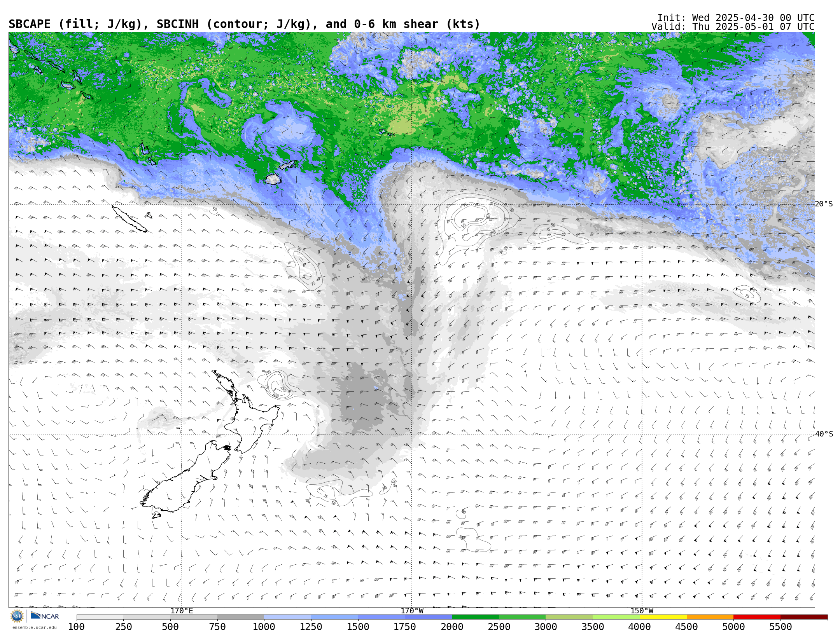This screenshot has width=840, height=632.
Task: Click the 100 colorbar label
Action: pos(76,627)
